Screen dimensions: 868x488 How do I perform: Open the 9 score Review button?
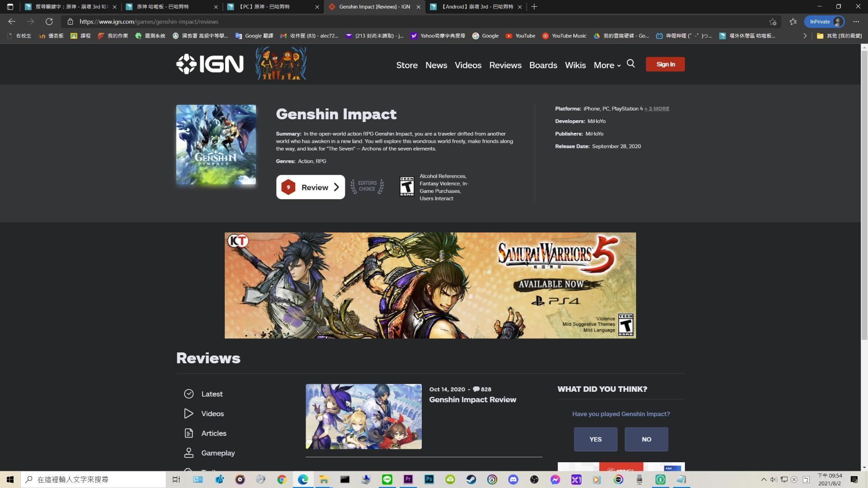pos(311,187)
